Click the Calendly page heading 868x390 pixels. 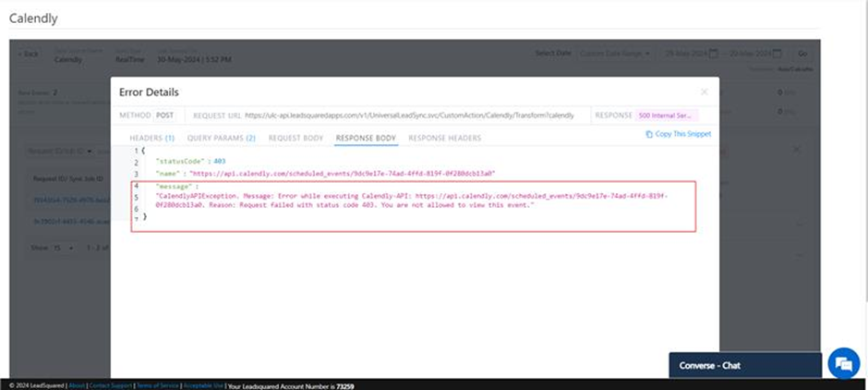coord(33,18)
